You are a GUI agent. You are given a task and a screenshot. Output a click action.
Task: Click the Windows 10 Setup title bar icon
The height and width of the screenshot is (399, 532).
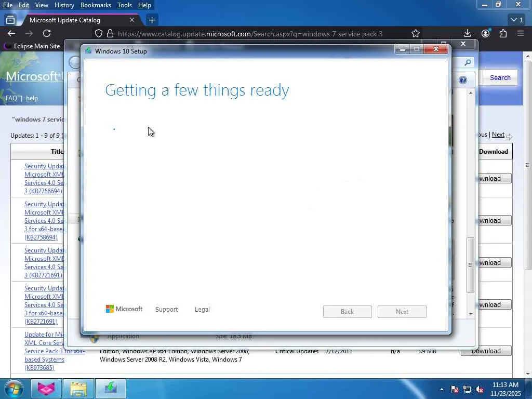click(88, 51)
